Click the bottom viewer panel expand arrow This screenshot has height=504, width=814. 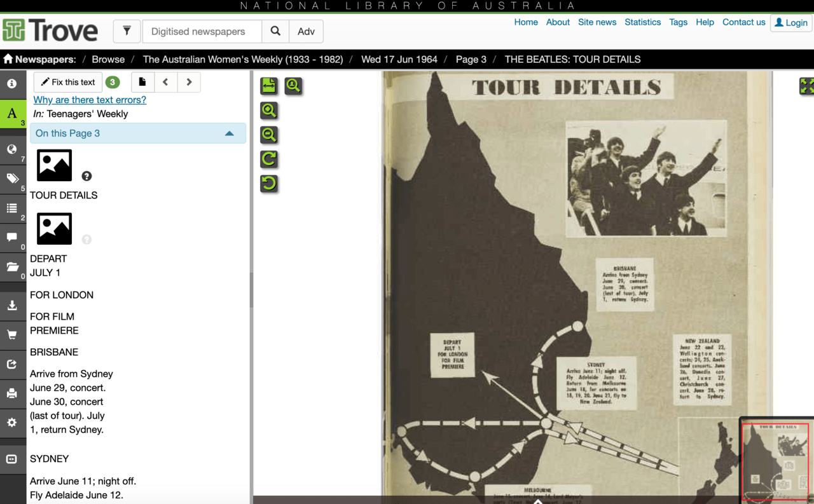(x=538, y=501)
